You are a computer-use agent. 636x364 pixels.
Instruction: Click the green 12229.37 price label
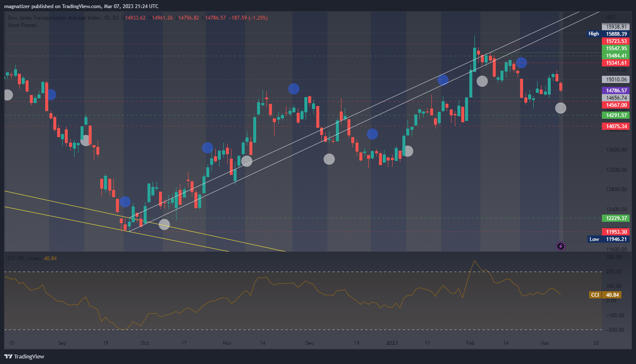pyautogui.click(x=616, y=218)
